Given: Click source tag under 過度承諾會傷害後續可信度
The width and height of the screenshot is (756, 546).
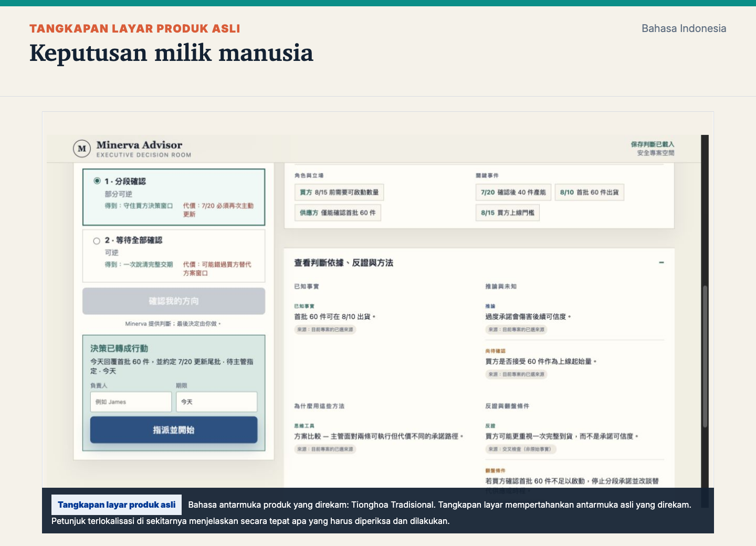Looking at the screenshot, I should click(517, 330).
